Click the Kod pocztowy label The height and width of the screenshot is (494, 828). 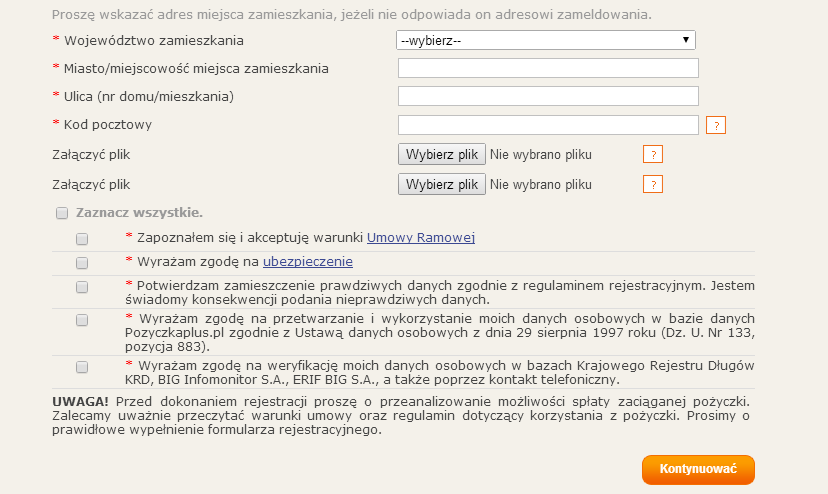[108, 125]
